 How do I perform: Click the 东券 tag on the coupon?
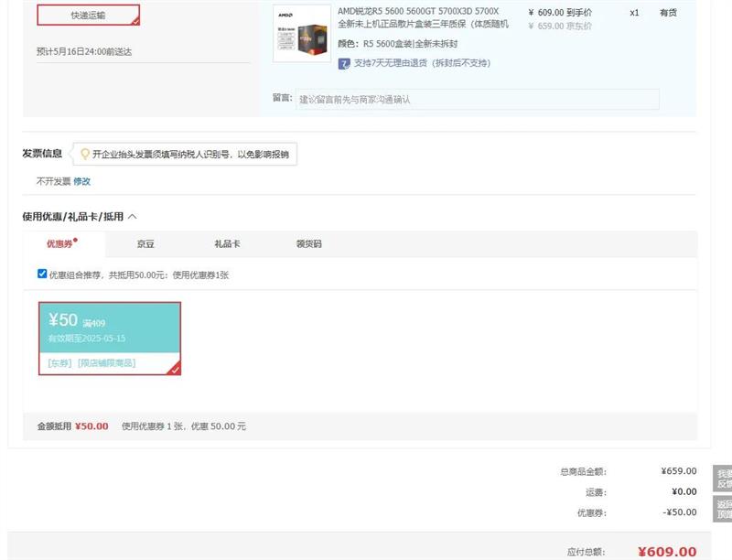[x=59, y=363]
